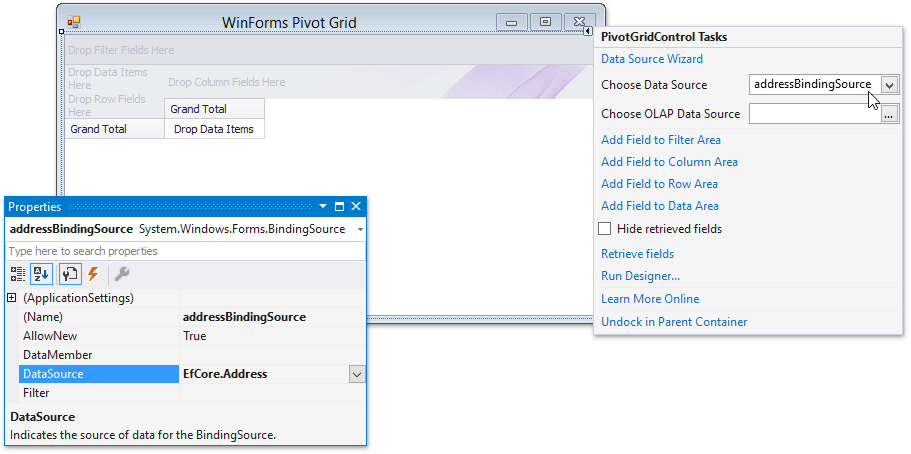
Task: Click the wrench Property Pages icon
Action: 121,274
